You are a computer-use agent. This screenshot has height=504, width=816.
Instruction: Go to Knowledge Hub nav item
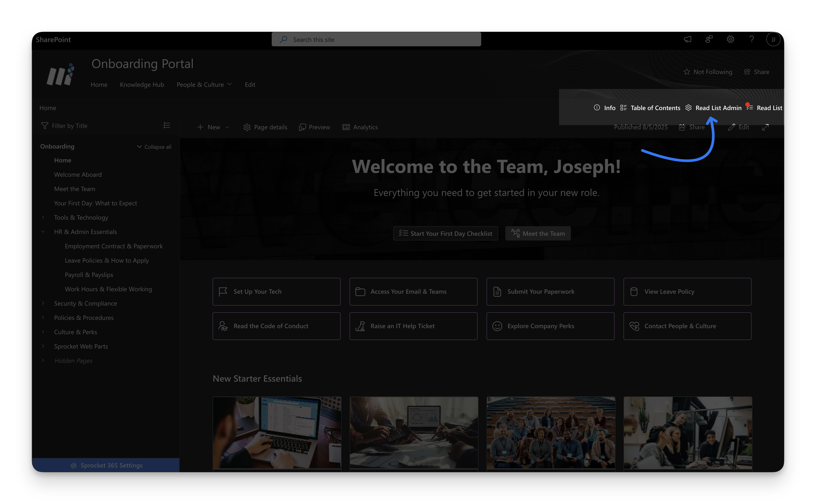[142, 85]
